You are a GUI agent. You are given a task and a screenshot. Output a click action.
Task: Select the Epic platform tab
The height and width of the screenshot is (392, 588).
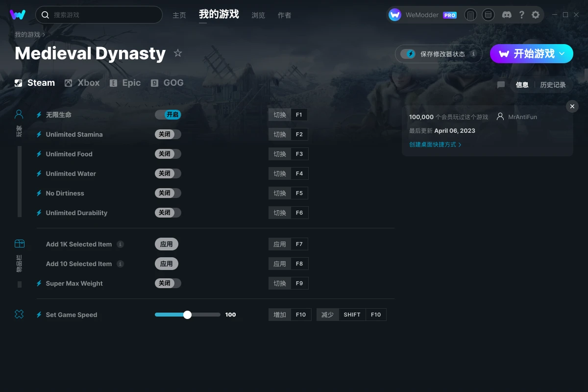click(125, 83)
